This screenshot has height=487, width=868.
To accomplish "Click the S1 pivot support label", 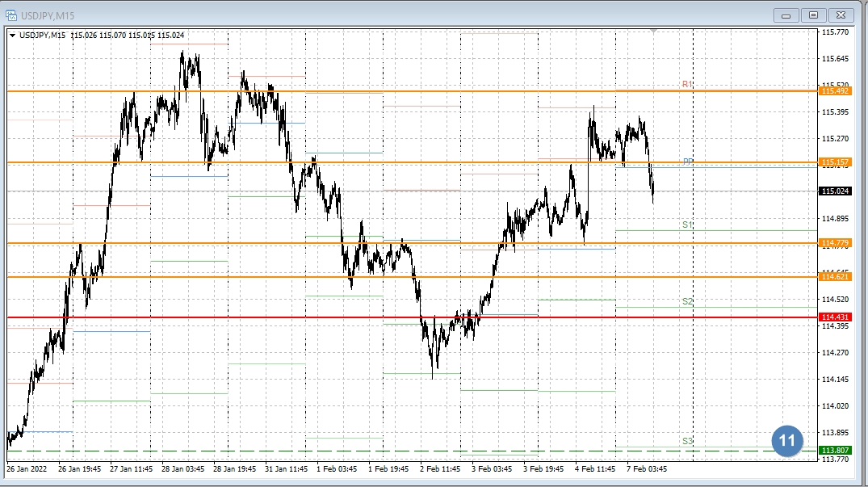I will [686, 225].
